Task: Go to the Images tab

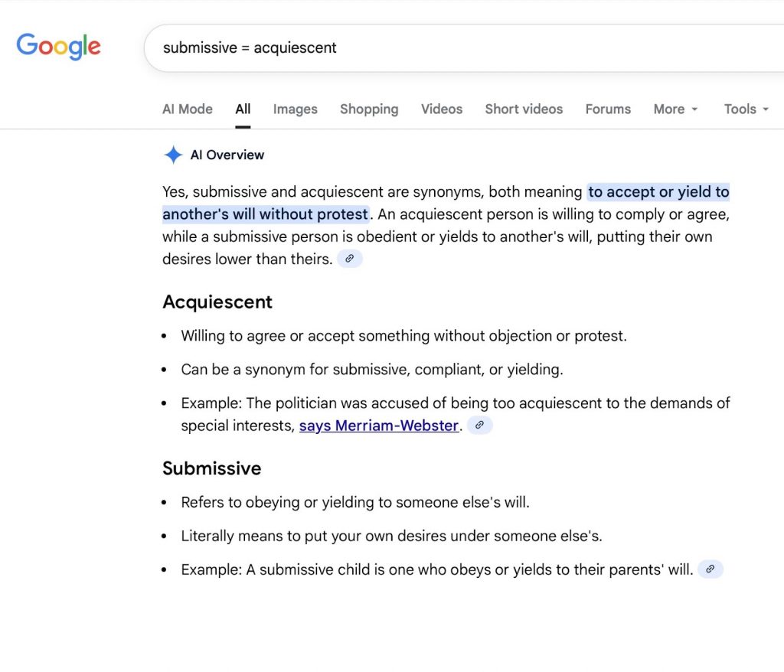Action: point(295,109)
